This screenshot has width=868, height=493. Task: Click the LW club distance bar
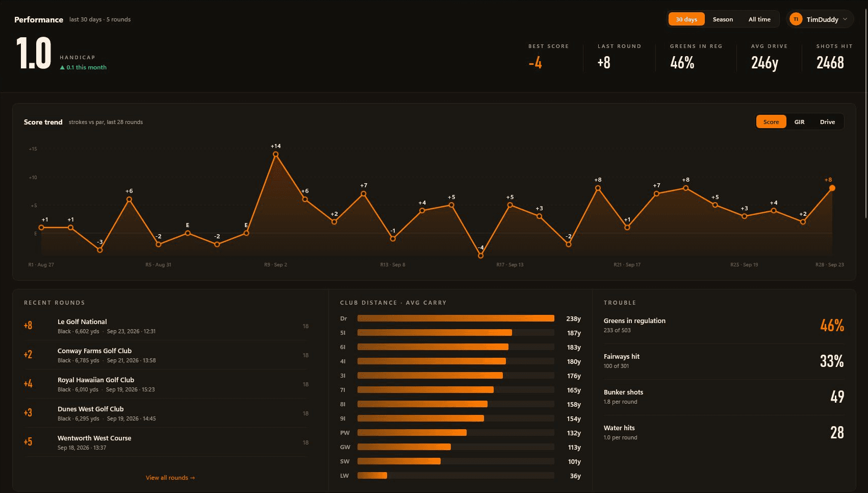[x=372, y=476]
